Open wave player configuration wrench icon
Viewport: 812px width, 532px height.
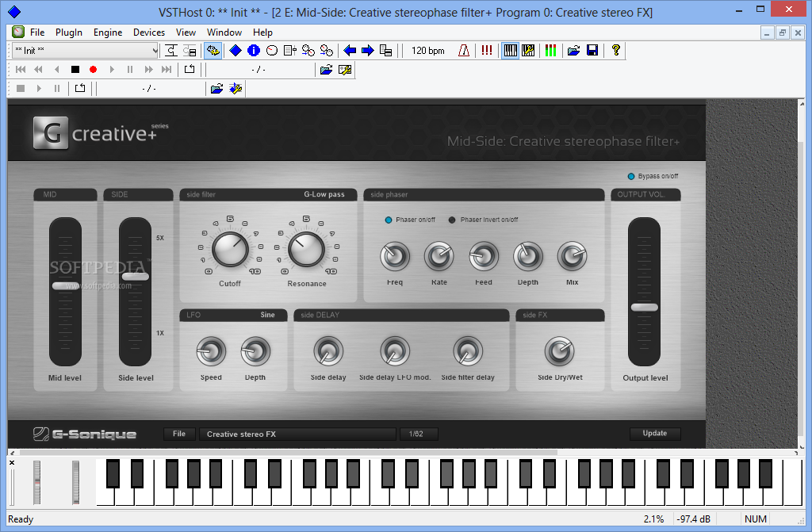point(236,89)
